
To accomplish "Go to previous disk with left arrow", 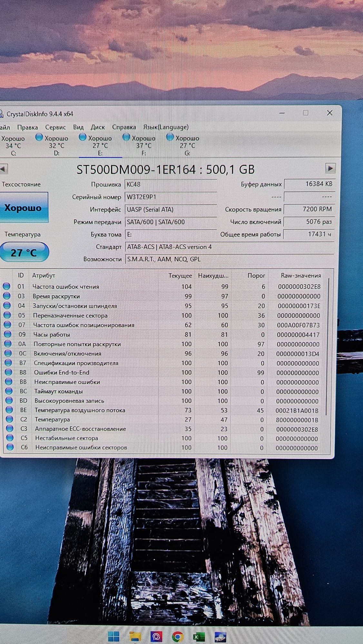I will pyautogui.click(x=4, y=169).
